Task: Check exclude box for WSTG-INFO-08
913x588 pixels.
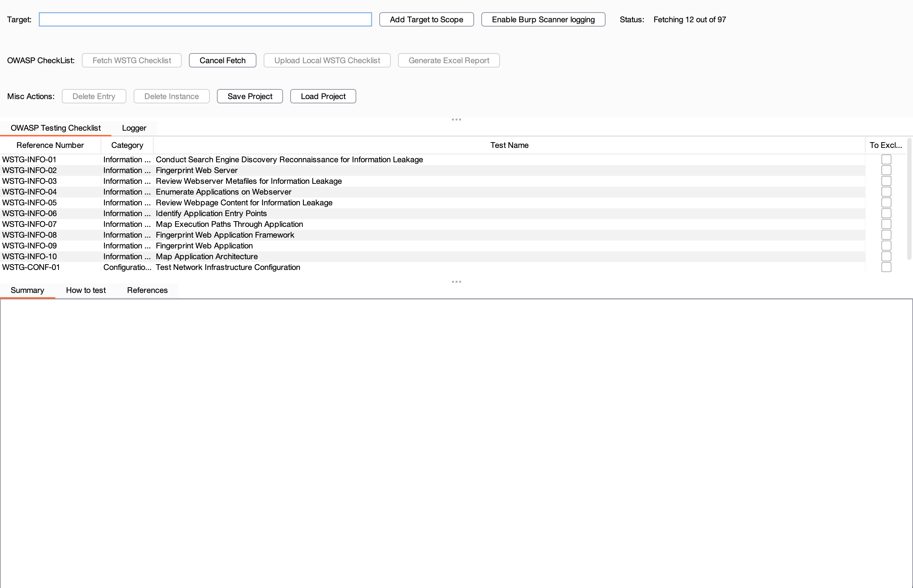Action: click(x=886, y=235)
